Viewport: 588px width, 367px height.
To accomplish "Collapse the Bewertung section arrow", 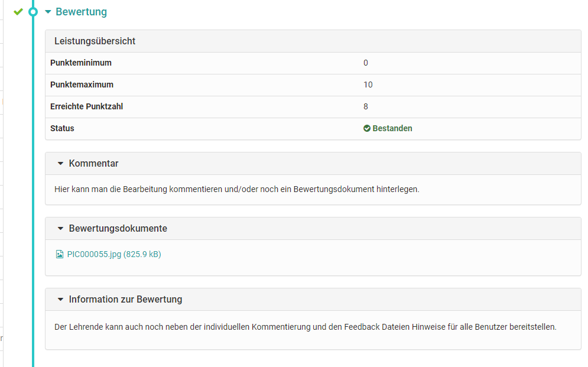I will tap(48, 12).
